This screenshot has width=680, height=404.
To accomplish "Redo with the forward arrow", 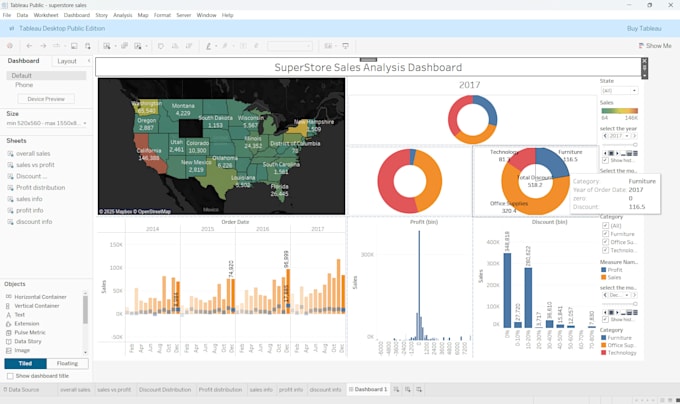I will pyautogui.click(x=43, y=46).
